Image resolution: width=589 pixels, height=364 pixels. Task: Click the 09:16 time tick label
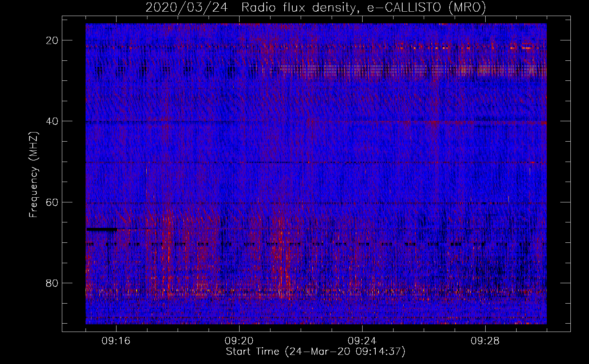tap(116, 341)
